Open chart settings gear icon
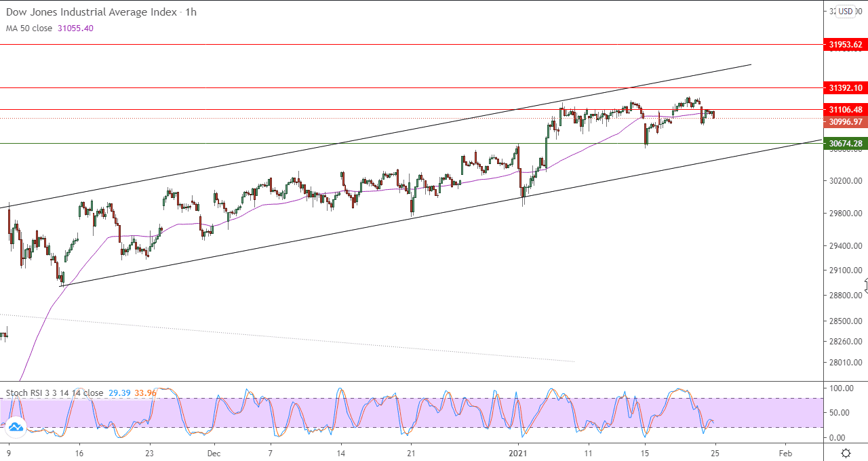 (846, 453)
